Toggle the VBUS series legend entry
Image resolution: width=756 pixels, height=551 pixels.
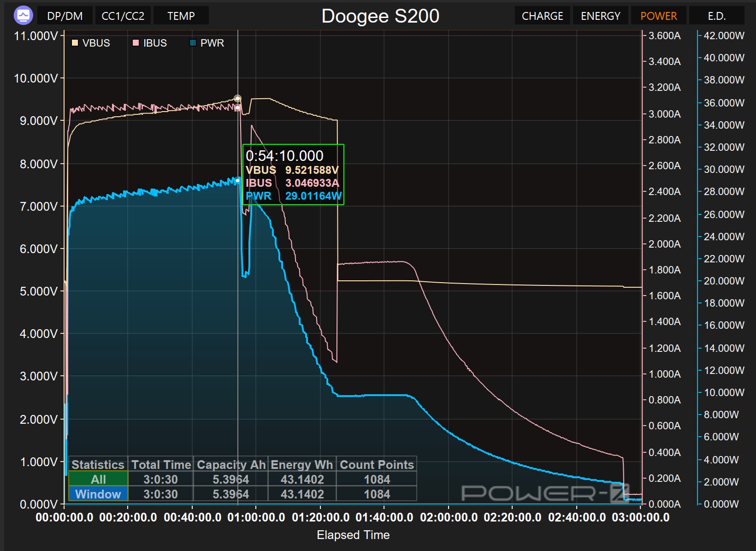click(x=91, y=43)
